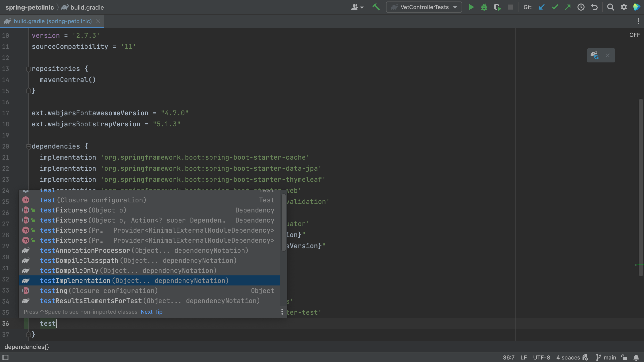Toggle the file write-protection lock in status bar
Screen dimensions: 644x362
point(624,357)
